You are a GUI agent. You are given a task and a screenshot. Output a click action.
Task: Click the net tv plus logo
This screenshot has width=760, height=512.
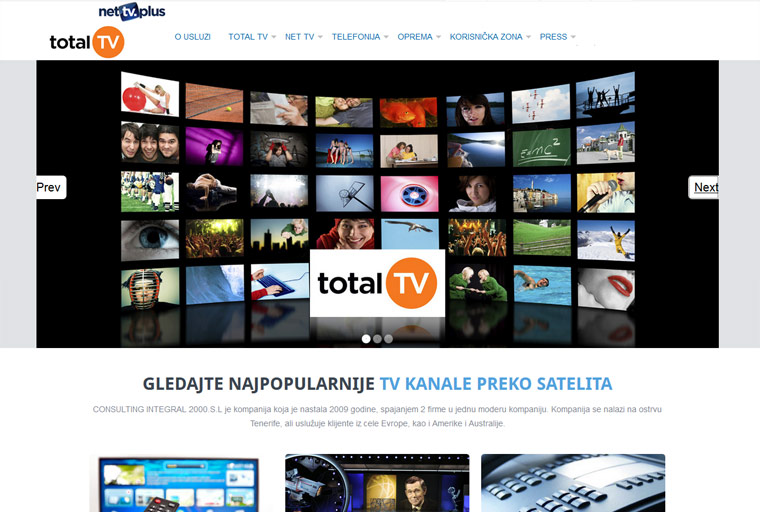click(132, 12)
